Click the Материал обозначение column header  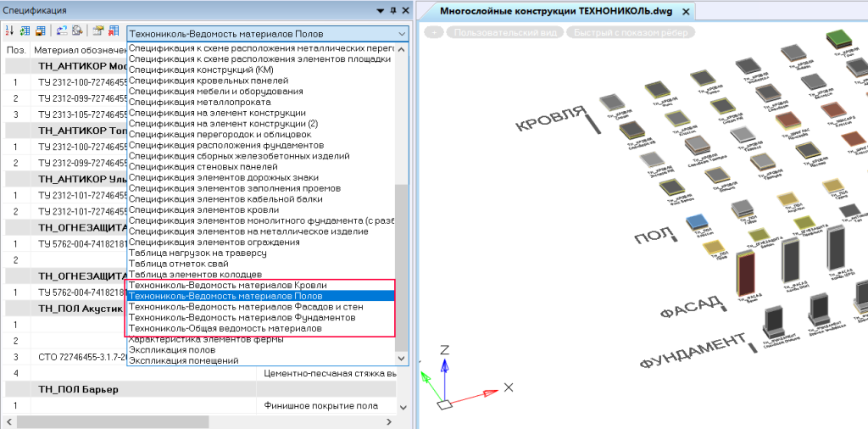79,50
